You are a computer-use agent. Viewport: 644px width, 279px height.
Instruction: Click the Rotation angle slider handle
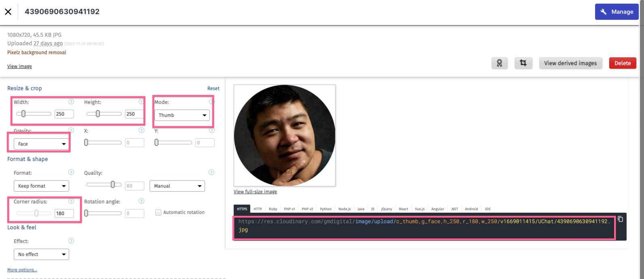86,213
